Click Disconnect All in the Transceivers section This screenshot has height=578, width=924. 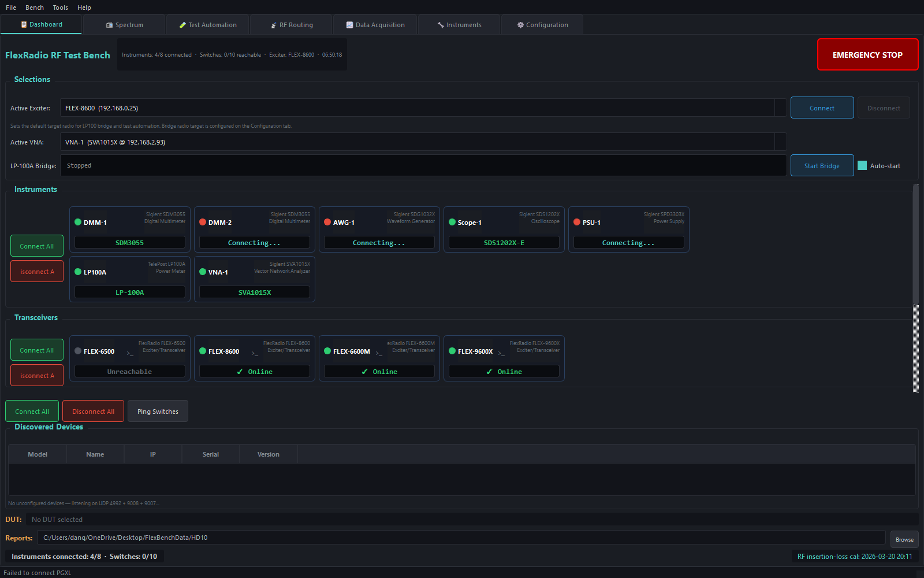tap(37, 376)
